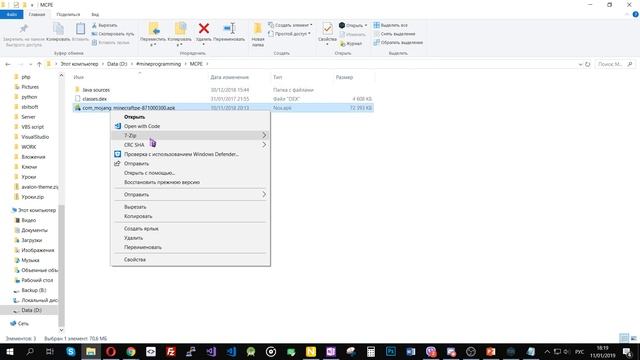640x360 pixels.
Task: Expand the 7-Zip submenu
Action: (190, 135)
